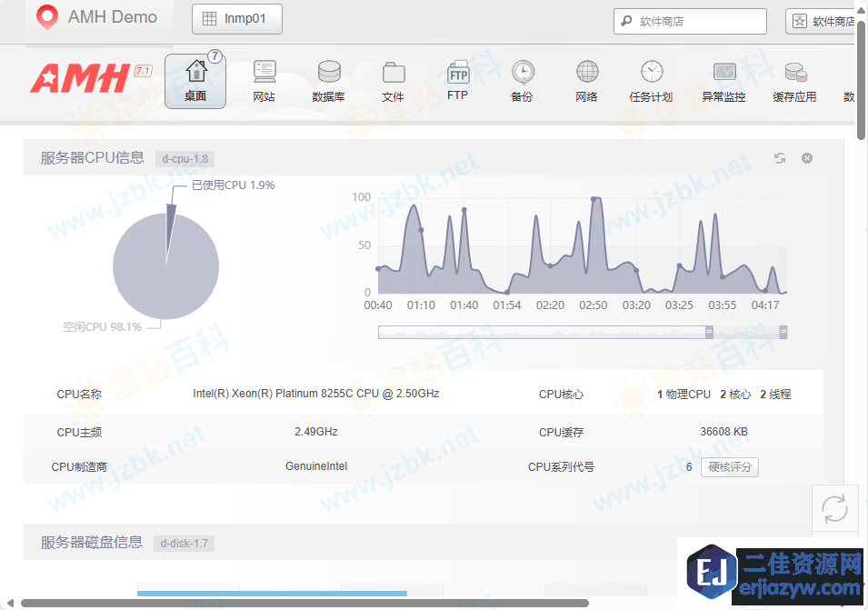868x610 pixels.
Task: Click the Intel Xeon Platinum CPU name
Action: click(316, 394)
